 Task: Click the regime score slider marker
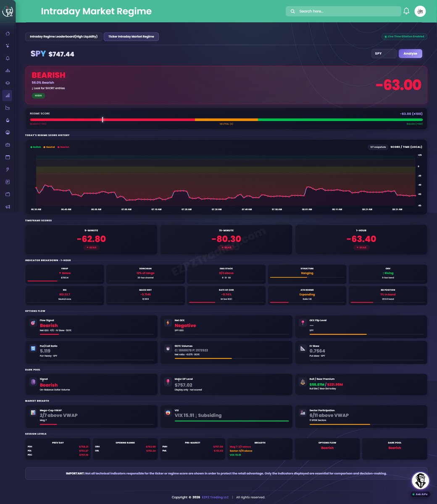pyautogui.click(x=103, y=120)
